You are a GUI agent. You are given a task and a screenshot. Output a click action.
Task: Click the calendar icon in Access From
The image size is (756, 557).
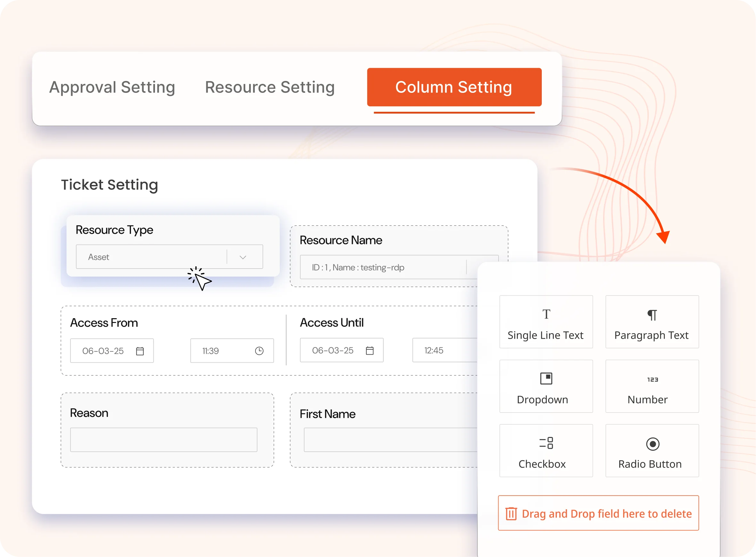[x=140, y=351]
